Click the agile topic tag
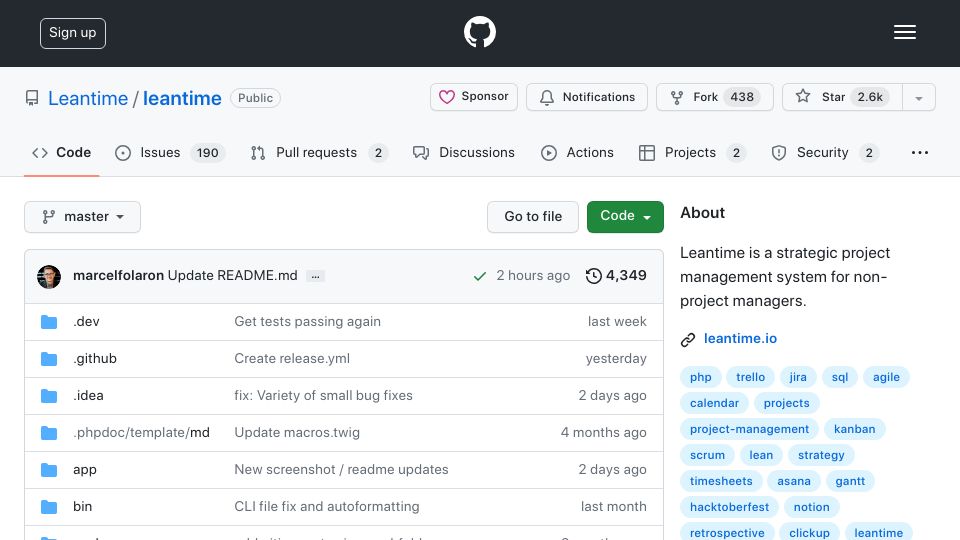Image resolution: width=960 pixels, height=540 pixels. coord(886,377)
